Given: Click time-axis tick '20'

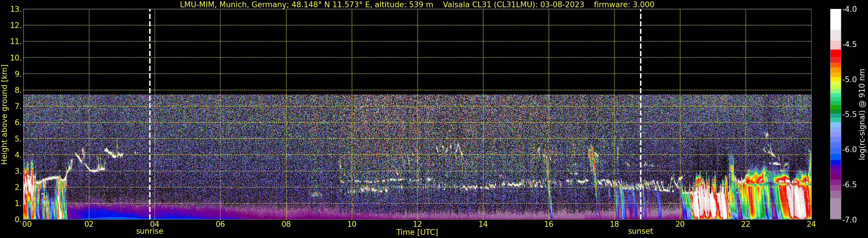Looking at the screenshot, I should click(680, 224).
